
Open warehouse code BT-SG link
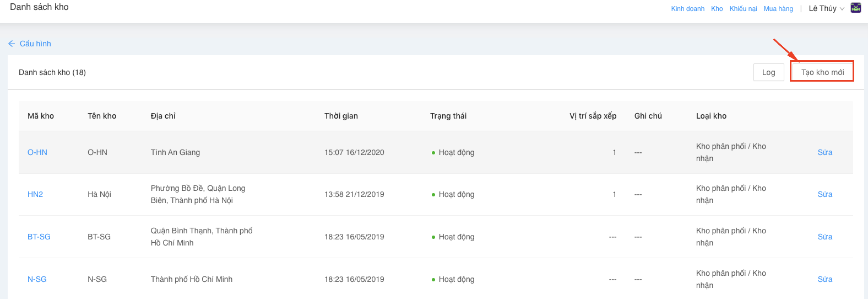(x=39, y=237)
